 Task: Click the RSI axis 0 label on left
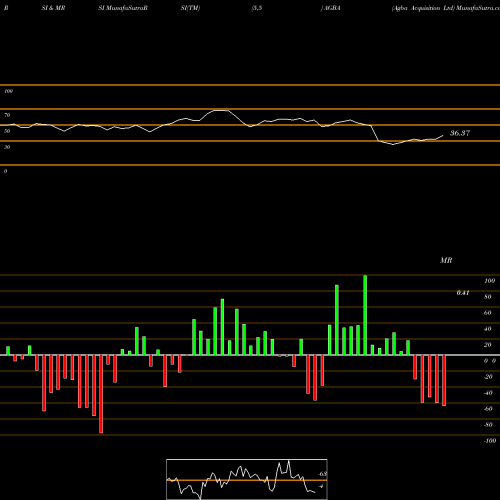pyautogui.click(x=5, y=171)
